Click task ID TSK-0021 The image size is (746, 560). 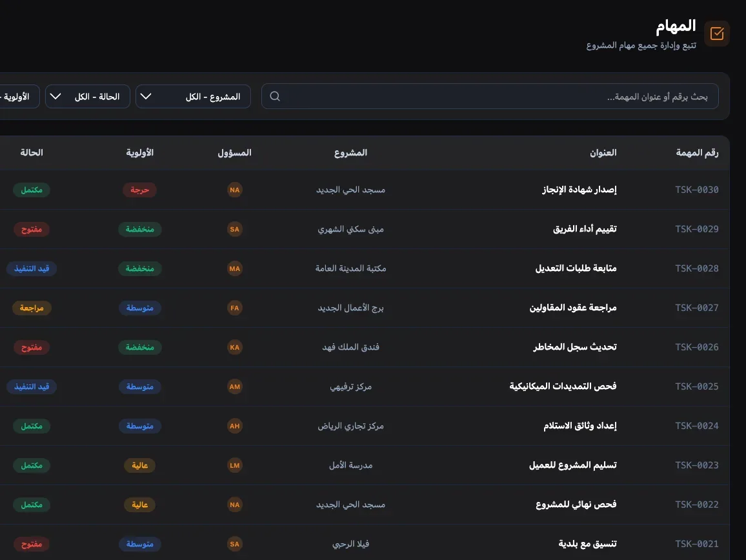point(696,544)
